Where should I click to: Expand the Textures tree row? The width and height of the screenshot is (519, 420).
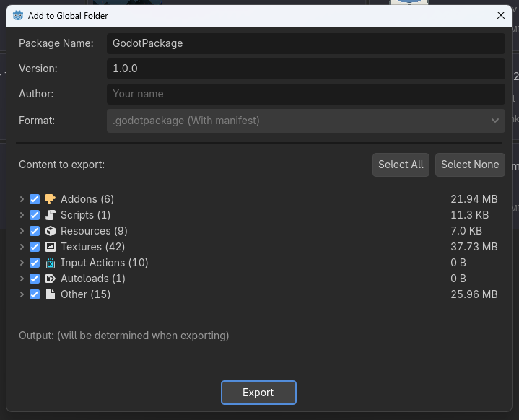22,247
